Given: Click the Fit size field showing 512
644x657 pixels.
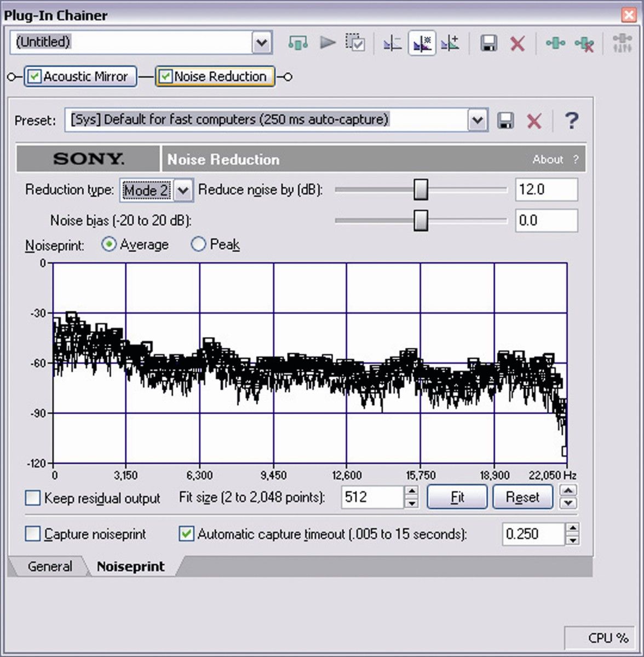Looking at the screenshot, I should click(x=372, y=497).
